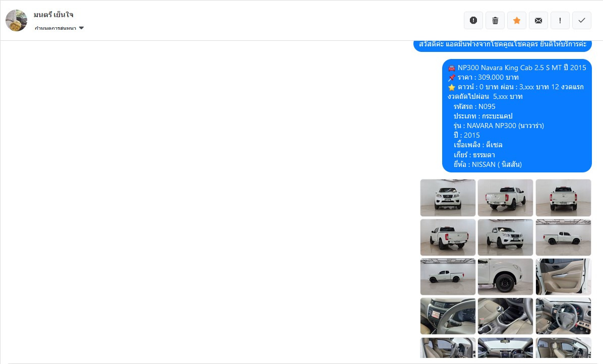
Task: Click the price text 'ราคา : 309,000 บาท'
Action: [x=488, y=77]
